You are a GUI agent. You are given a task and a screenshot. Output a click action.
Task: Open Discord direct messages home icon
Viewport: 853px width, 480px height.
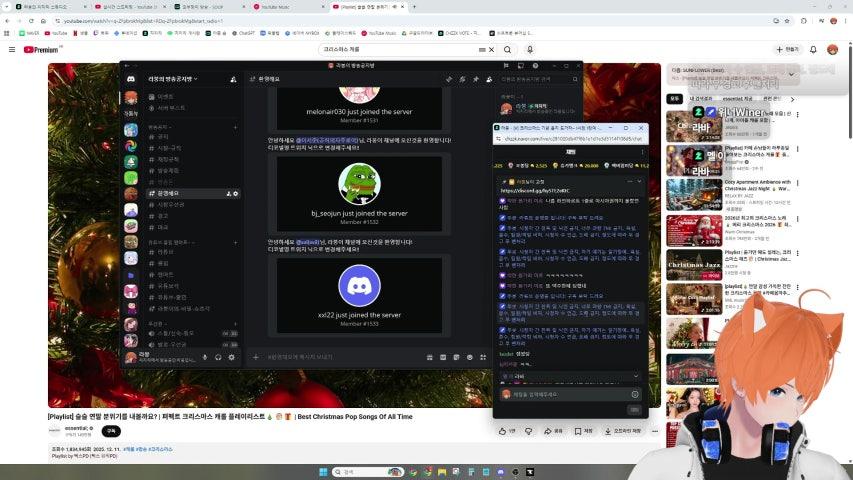coord(131,79)
